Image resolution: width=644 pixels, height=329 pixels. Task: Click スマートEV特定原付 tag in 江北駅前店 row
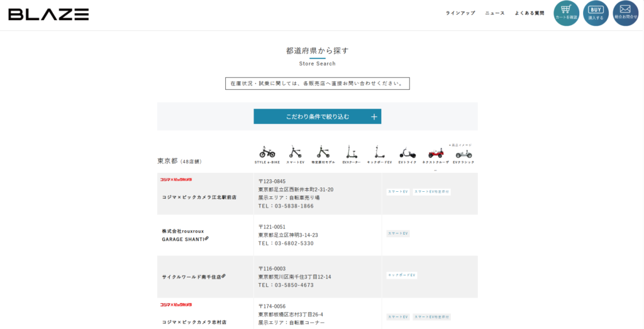pos(431,192)
